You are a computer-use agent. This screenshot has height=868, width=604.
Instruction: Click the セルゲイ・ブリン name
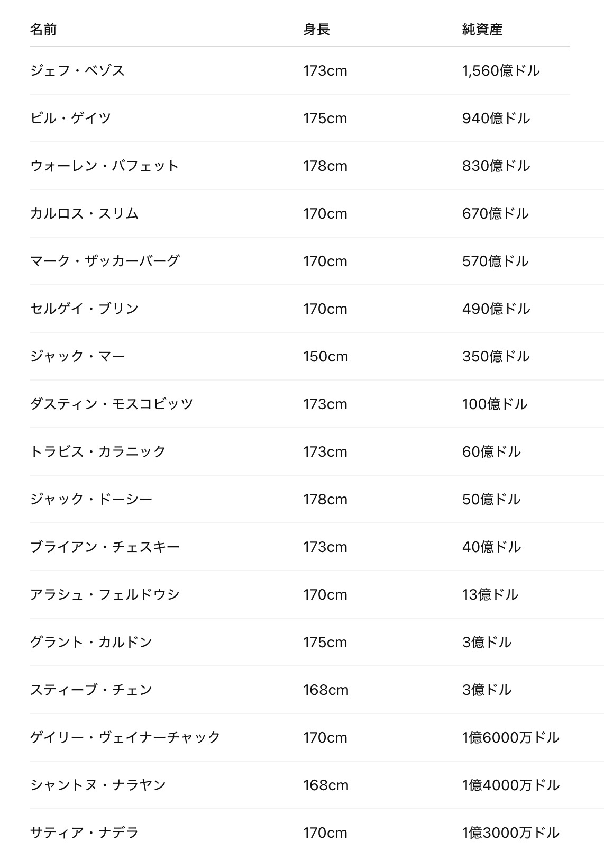84,309
